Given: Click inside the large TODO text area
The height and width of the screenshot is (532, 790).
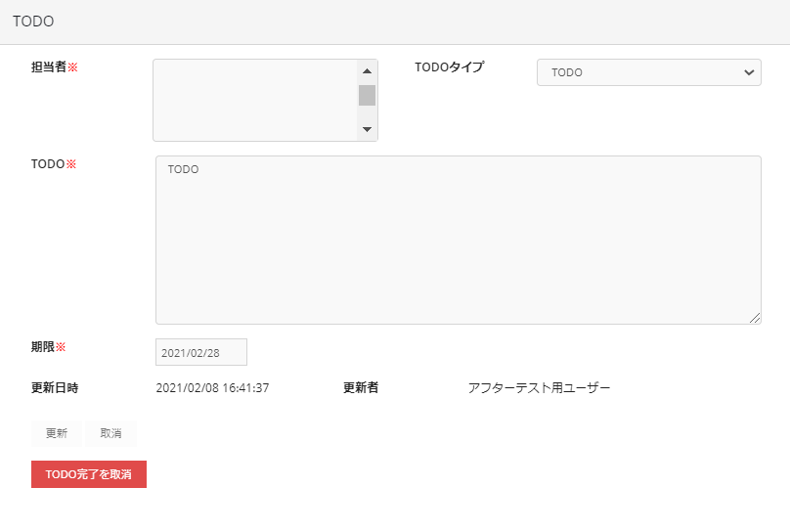Looking at the screenshot, I should coord(458,240).
